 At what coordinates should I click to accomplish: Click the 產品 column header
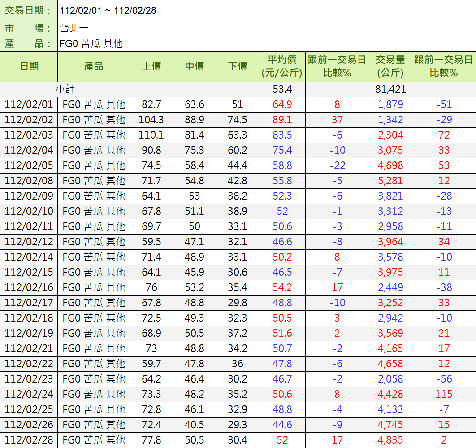click(94, 66)
